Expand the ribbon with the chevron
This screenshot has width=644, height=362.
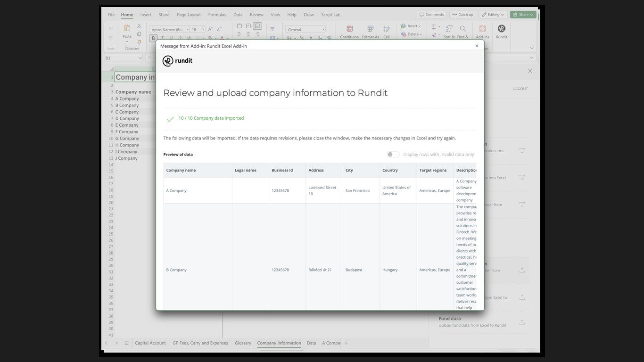pyautogui.click(x=532, y=48)
